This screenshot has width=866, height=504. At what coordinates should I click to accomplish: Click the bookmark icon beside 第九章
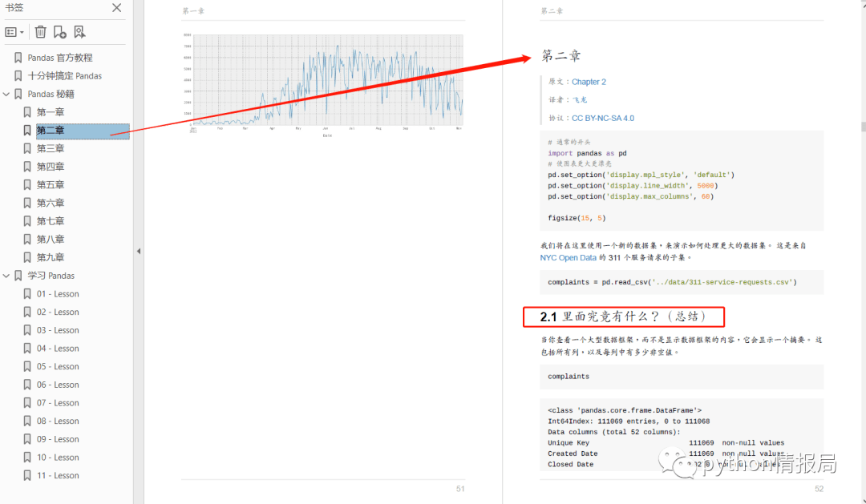pos(27,257)
